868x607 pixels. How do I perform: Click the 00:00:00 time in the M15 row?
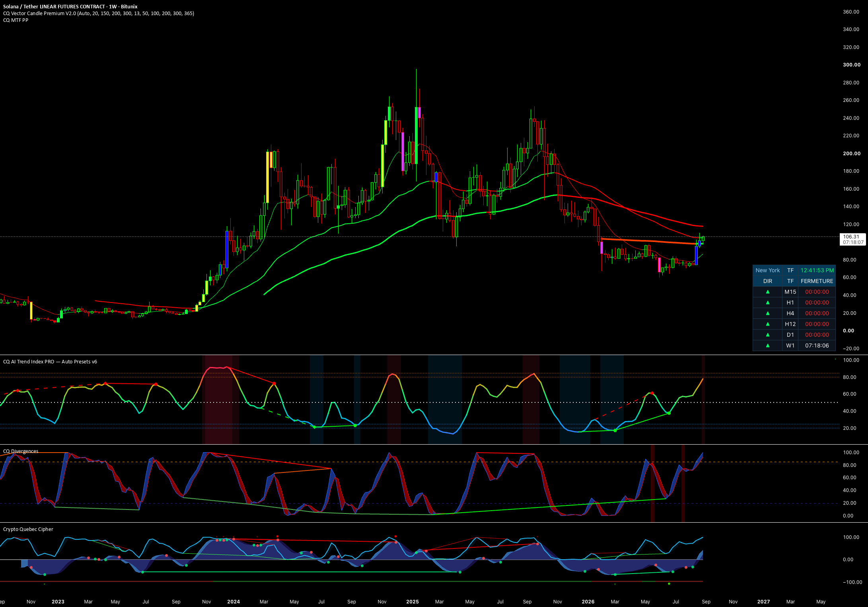click(817, 292)
